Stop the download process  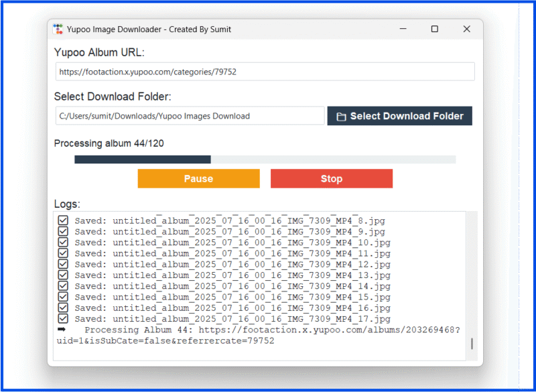coord(331,178)
